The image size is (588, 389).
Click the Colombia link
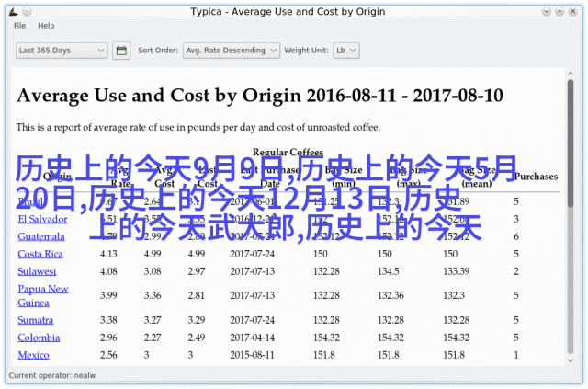pyautogui.click(x=39, y=338)
